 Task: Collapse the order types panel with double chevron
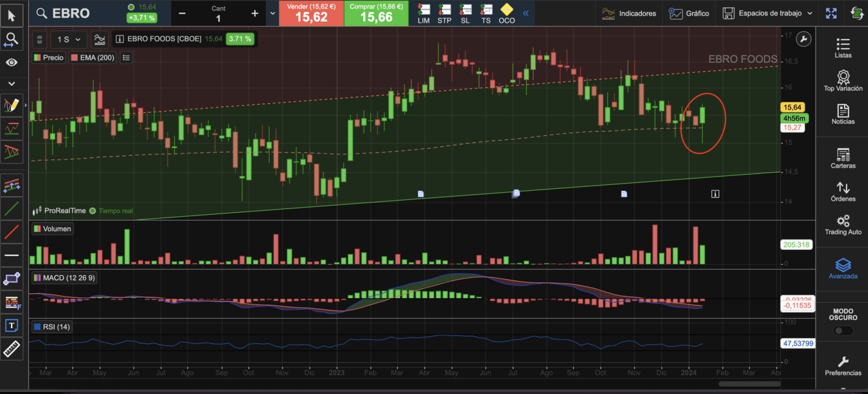[526, 13]
